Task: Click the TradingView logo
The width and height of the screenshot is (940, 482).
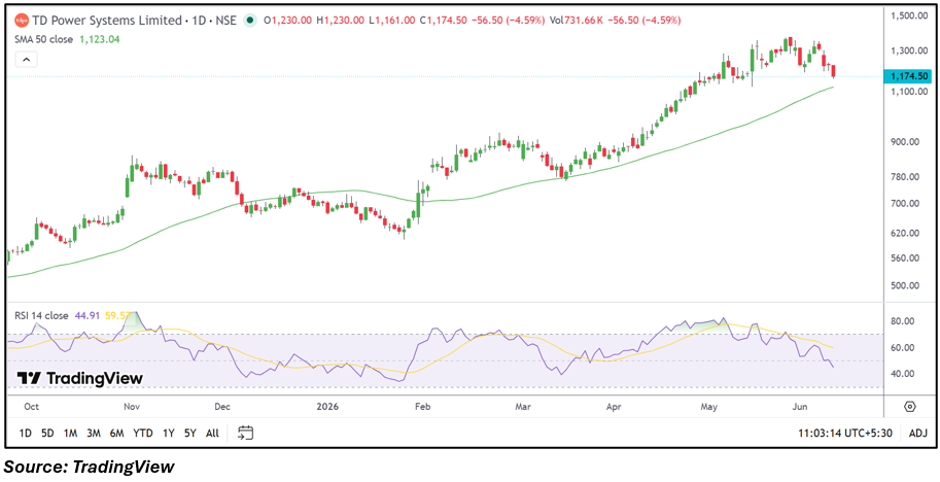Action: pyautogui.click(x=80, y=378)
